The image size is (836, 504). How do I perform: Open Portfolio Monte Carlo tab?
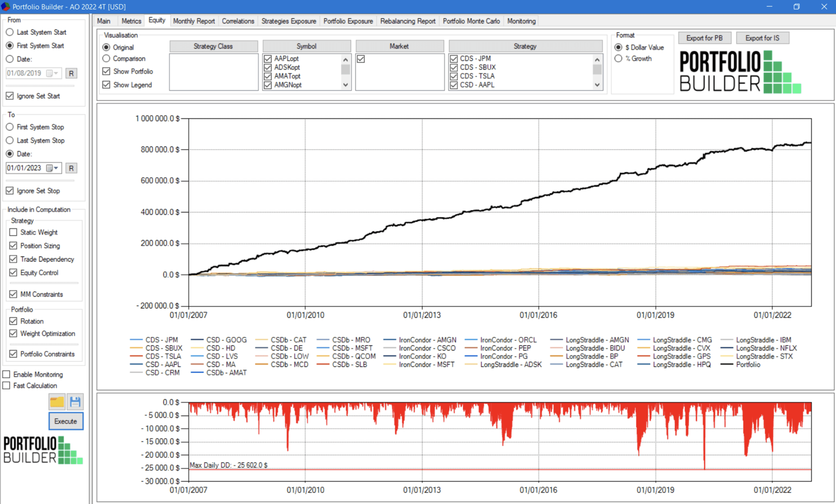[x=471, y=21]
